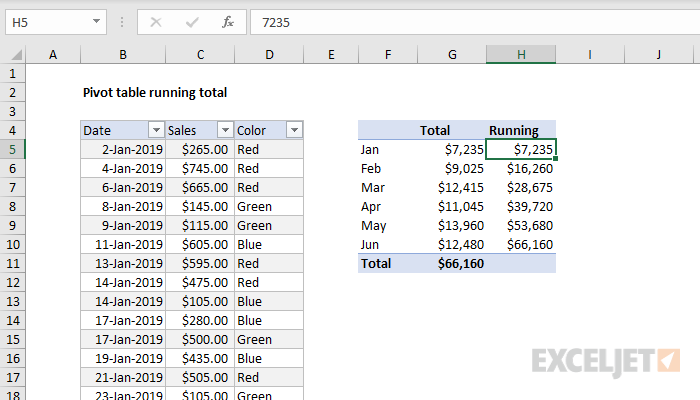Select the Jun total $12,480 cell
Image resolution: width=700 pixels, height=400 pixels.
click(452, 245)
